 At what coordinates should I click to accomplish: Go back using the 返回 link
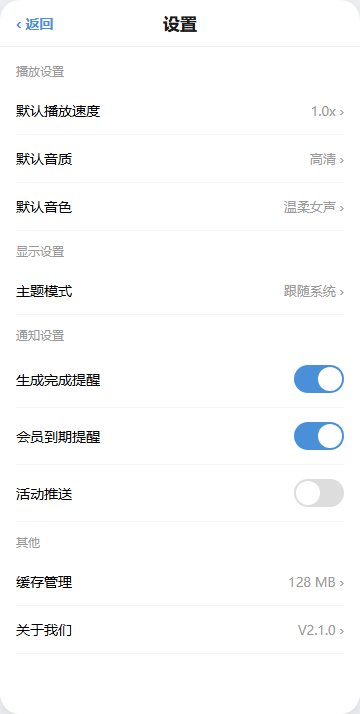tap(35, 24)
